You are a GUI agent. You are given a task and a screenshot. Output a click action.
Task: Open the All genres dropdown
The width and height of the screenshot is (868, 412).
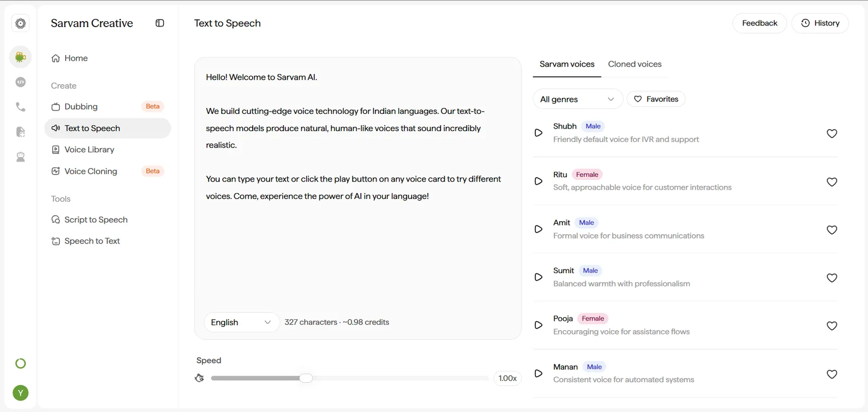(x=578, y=99)
